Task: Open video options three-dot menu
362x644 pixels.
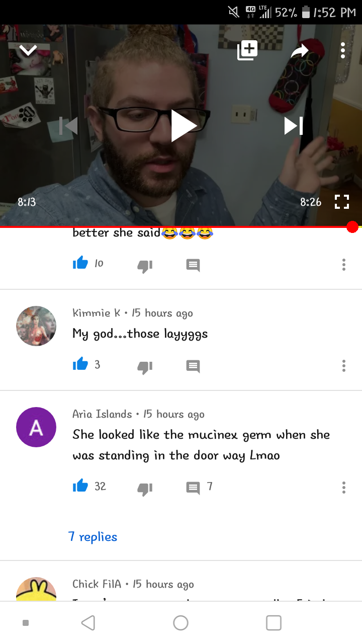Action: coord(343,50)
